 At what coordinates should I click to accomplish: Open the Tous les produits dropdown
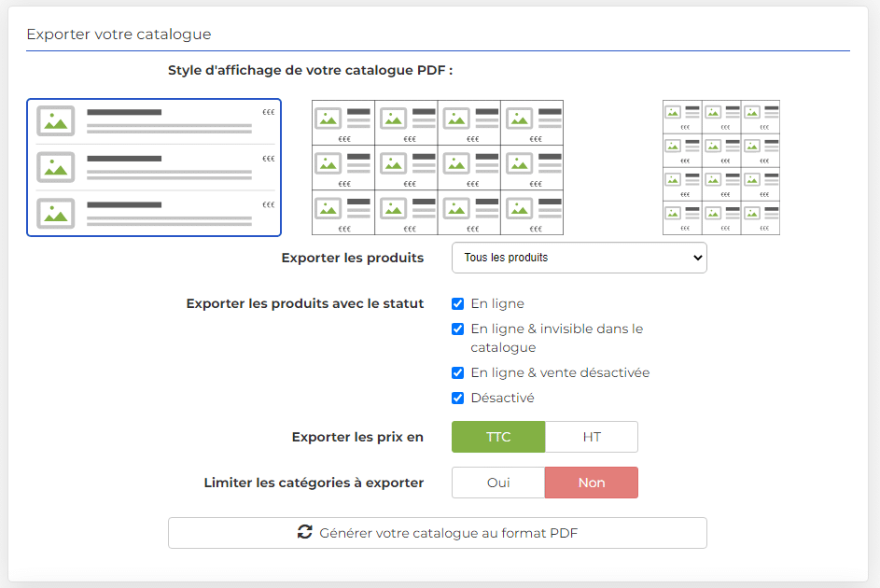pos(580,258)
